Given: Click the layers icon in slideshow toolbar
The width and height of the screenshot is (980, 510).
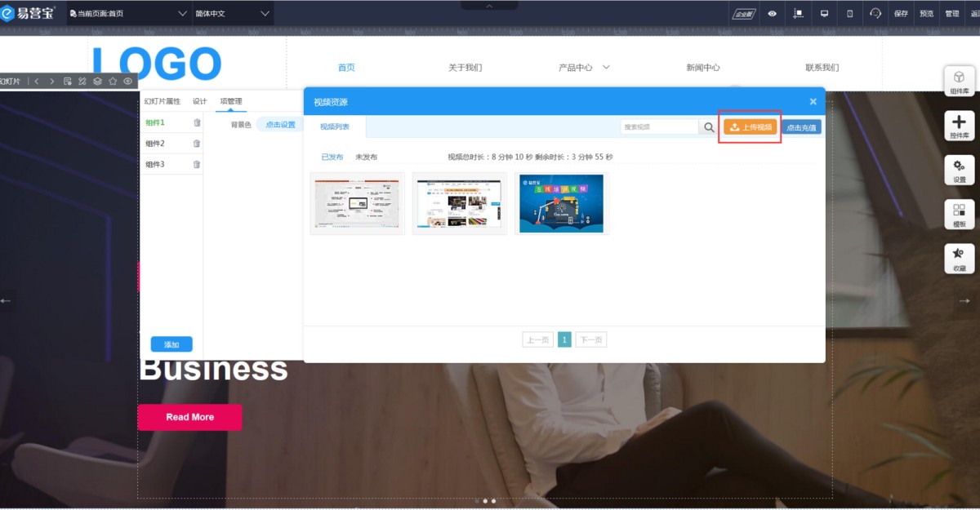Looking at the screenshot, I should click(97, 81).
